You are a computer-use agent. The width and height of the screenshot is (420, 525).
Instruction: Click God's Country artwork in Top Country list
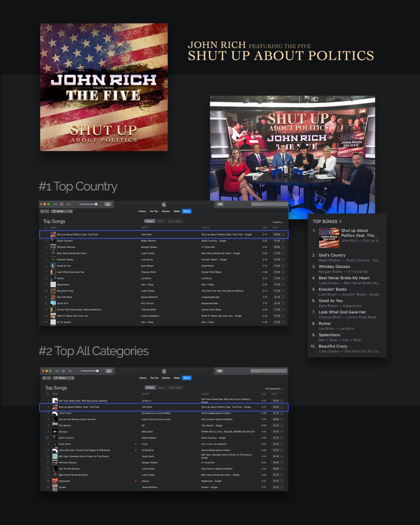(x=53, y=241)
